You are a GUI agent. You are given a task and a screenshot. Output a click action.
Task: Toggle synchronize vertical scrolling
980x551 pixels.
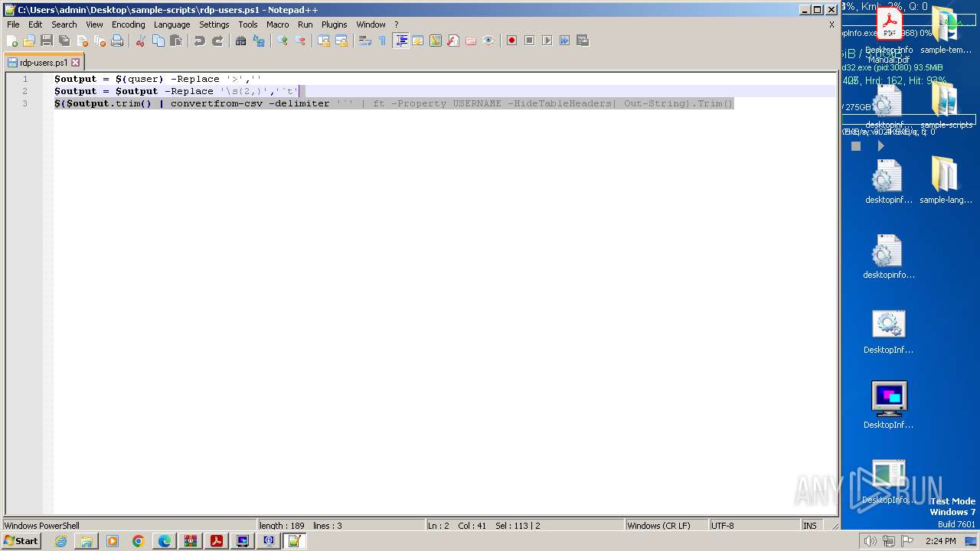point(324,41)
